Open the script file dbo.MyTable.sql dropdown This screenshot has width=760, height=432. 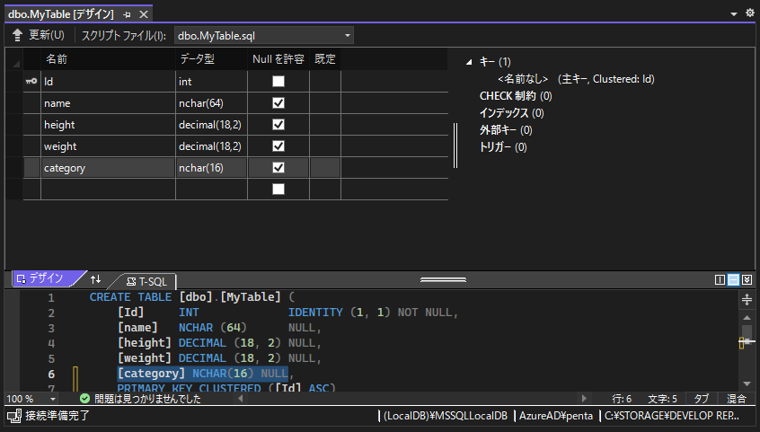click(347, 35)
